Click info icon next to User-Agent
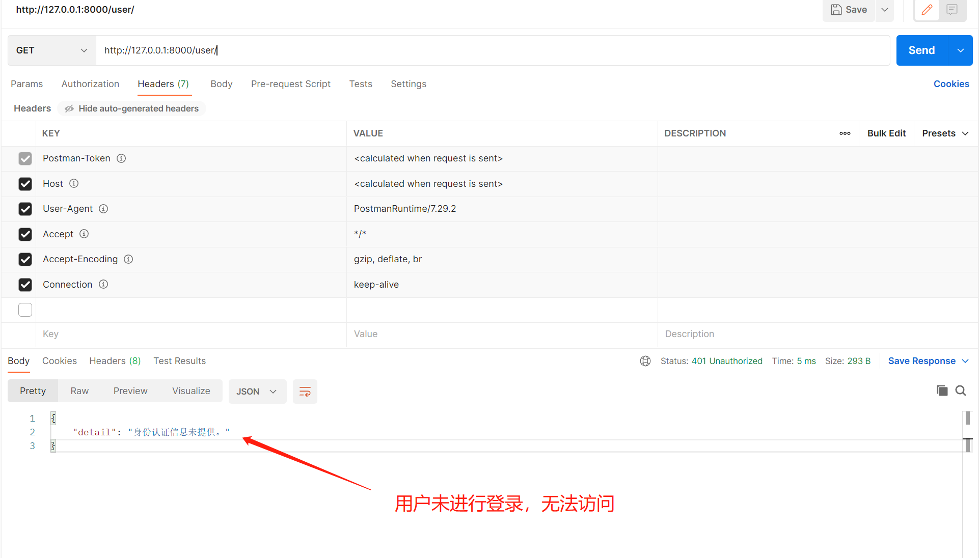Image resolution: width=980 pixels, height=558 pixels. coord(103,209)
